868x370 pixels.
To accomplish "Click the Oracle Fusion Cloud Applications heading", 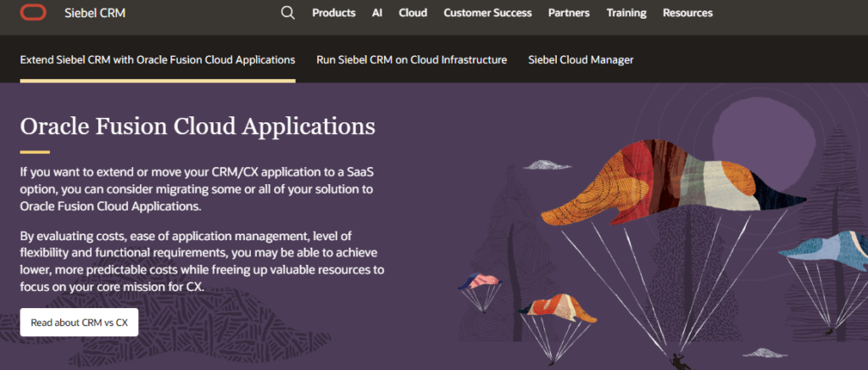I will pyautogui.click(x=198, y=126).
